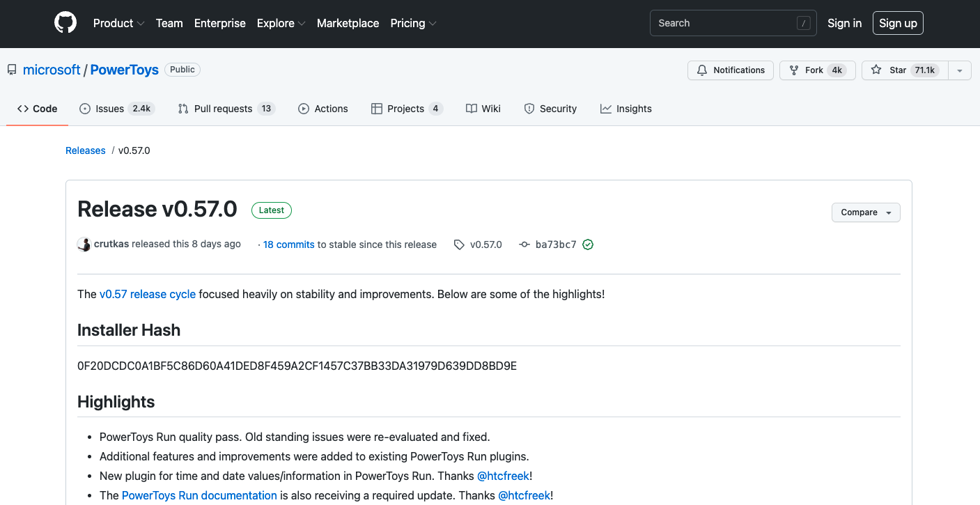The width and height of the screenshot is (980, 505).
Task: Open the PowerToys repository link
Action: 125,70
